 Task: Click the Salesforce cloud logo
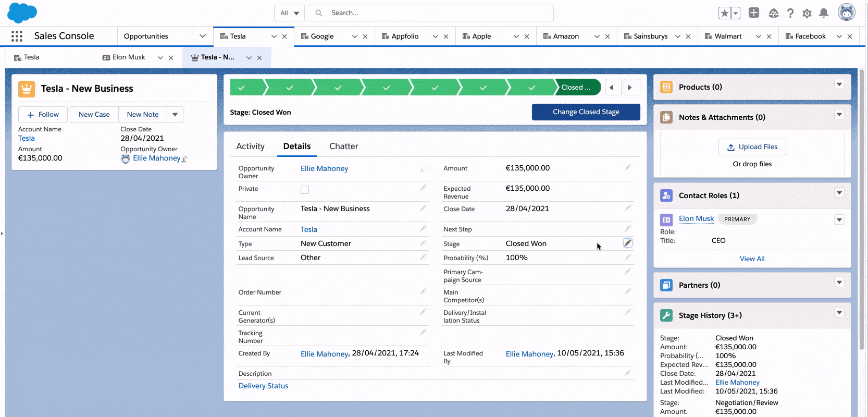click(22, 13)
